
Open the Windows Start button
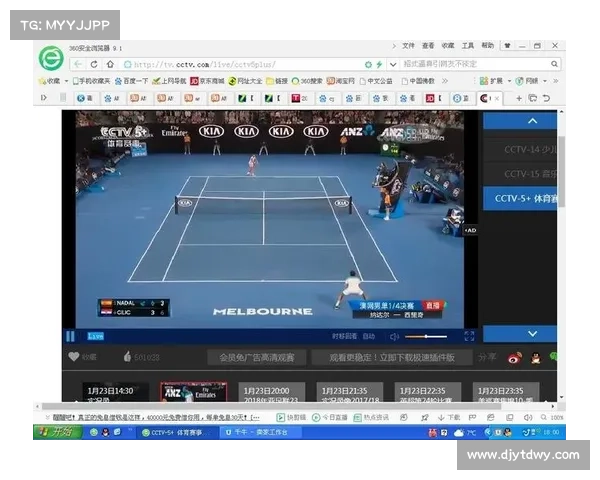click(x=57, y=432)
